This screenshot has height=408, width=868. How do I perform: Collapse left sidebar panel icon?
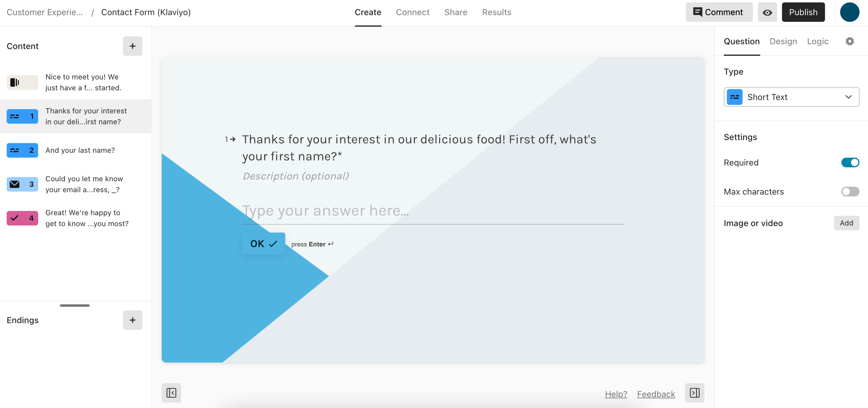pyautogui.click(x=171, y=393)
